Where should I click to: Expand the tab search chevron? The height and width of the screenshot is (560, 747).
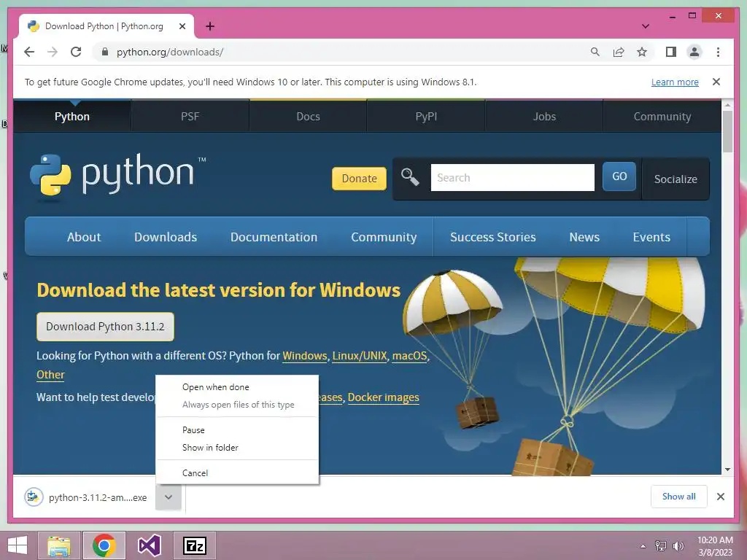(x=646, y=26)
